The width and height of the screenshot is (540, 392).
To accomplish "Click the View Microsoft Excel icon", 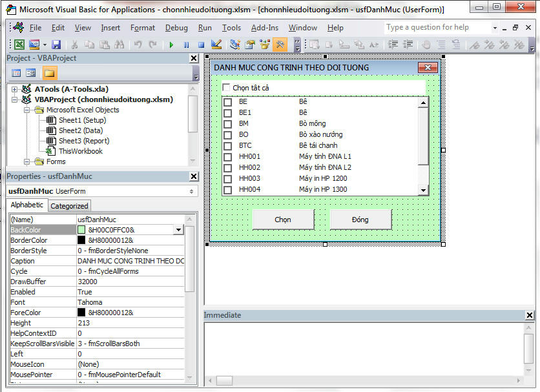I will (x=19, y=45).
